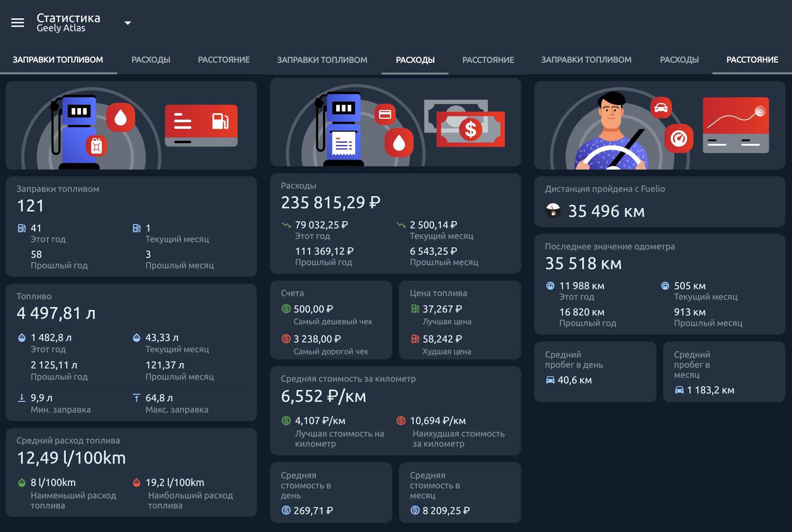The width and height of the screenshot is (792, 532).
Task: Click last year expenses 111 369,12 ₽
Action: 324,252
